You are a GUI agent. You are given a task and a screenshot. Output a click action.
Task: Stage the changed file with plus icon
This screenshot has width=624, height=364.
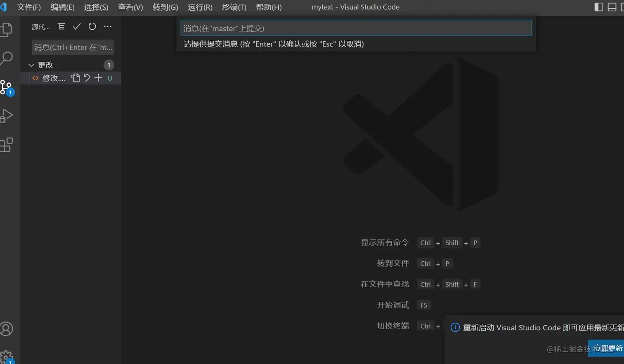98,78
